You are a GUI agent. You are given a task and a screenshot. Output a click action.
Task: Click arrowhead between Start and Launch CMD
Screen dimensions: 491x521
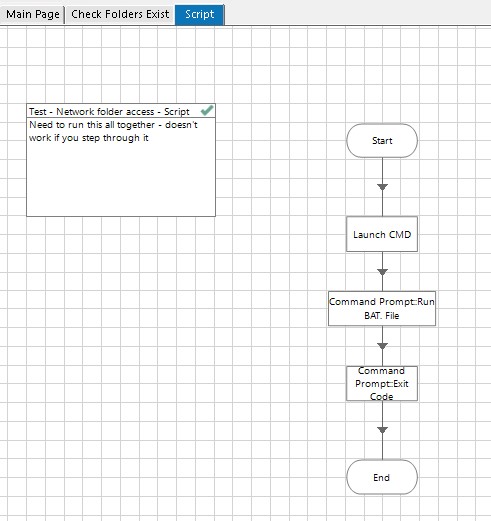pyautogui.click(x=382, y=187)
